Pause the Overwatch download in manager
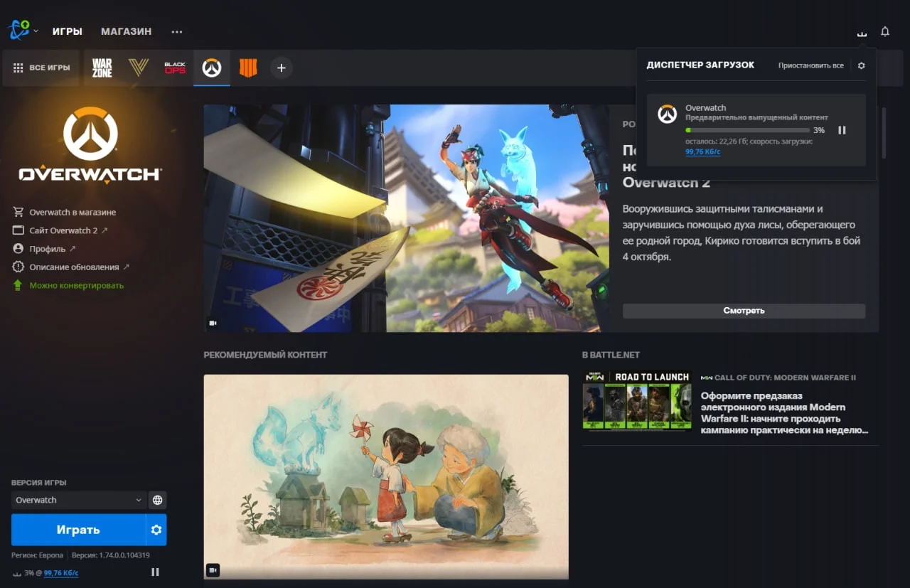The height and width of the screenshot is (588, 910). (x=842, y=130)
